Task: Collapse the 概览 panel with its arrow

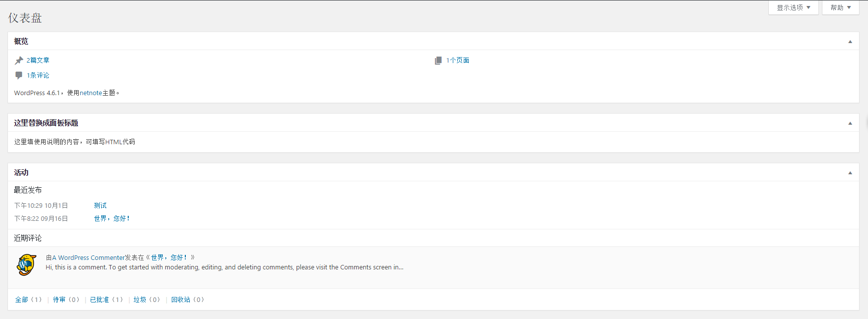Action: click(x=850, y=42)
